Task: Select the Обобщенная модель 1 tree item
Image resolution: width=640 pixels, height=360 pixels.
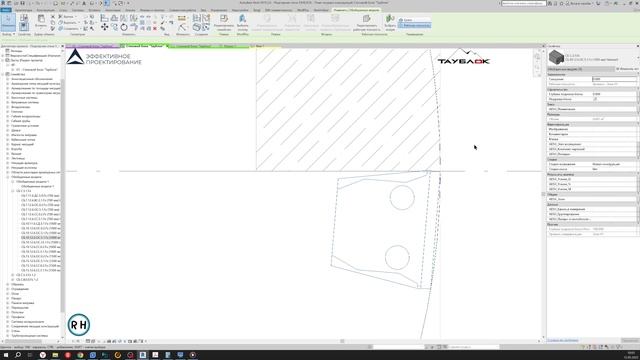Action: click(38, 187)
